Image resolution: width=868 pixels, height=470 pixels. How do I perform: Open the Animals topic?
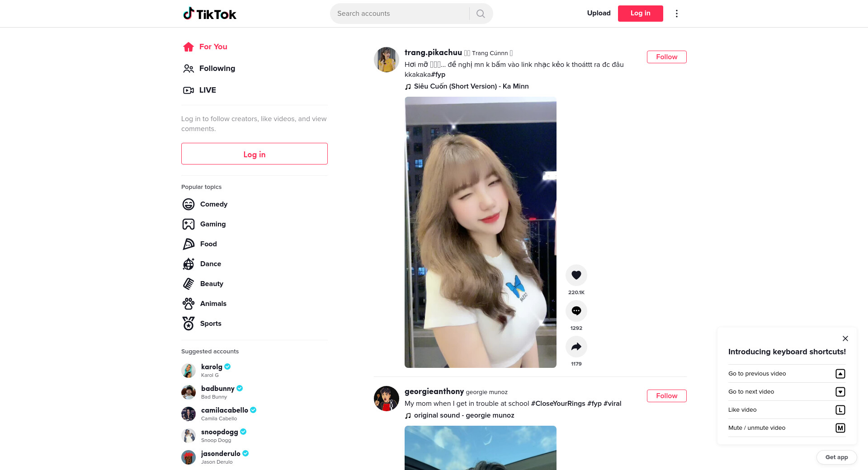213,304
